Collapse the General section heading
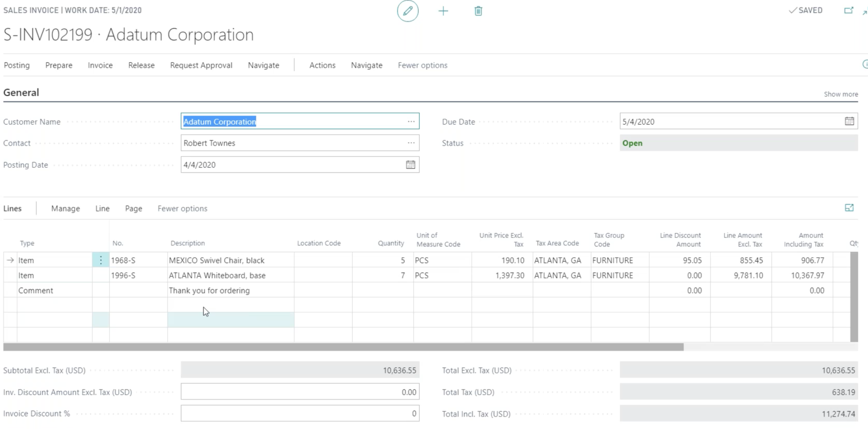 (x=21, y=92)
